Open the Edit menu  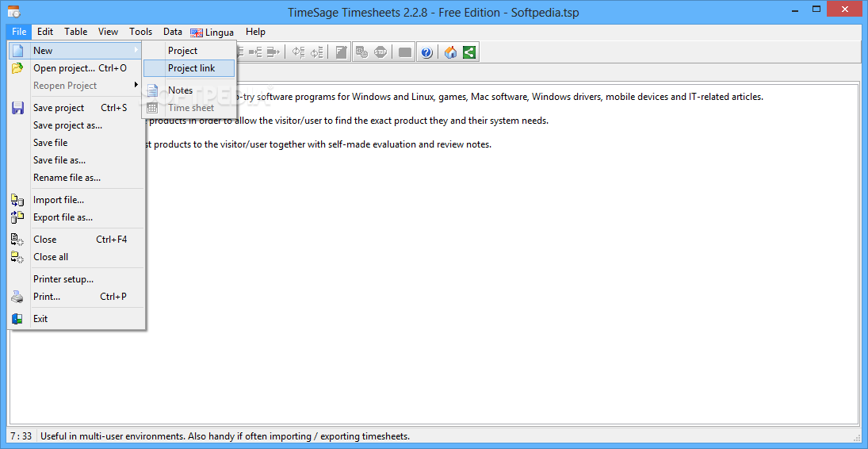pyautogui.click(x=45, y=32)
